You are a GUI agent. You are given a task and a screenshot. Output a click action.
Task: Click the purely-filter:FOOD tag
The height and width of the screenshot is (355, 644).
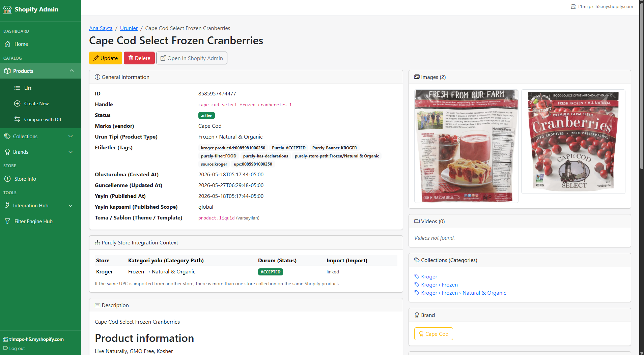point(219,156)
